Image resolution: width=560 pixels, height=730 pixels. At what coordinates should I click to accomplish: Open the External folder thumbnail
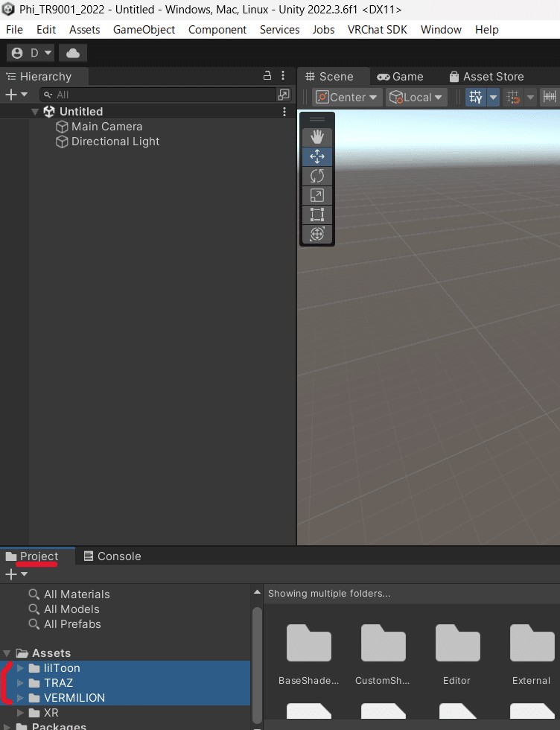tap(532, 643)
